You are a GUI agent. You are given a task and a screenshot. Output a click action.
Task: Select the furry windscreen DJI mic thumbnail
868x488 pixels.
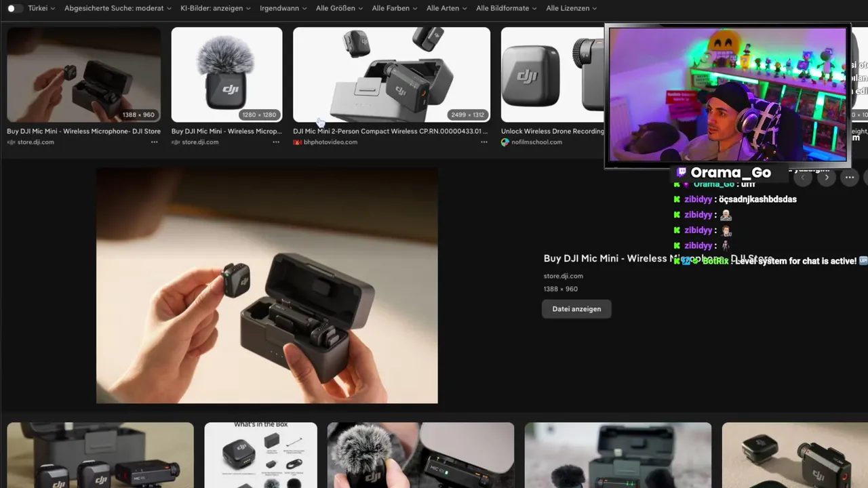pos(226,75)
